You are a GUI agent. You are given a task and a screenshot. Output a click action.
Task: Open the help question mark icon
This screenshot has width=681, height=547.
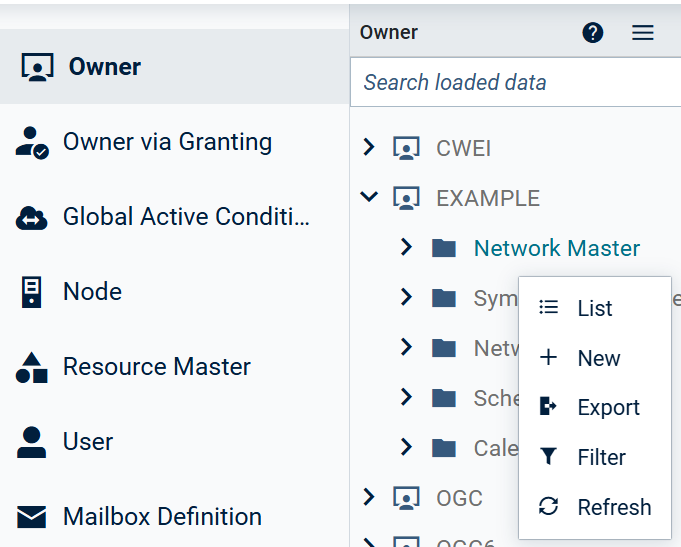click(592, 33)
